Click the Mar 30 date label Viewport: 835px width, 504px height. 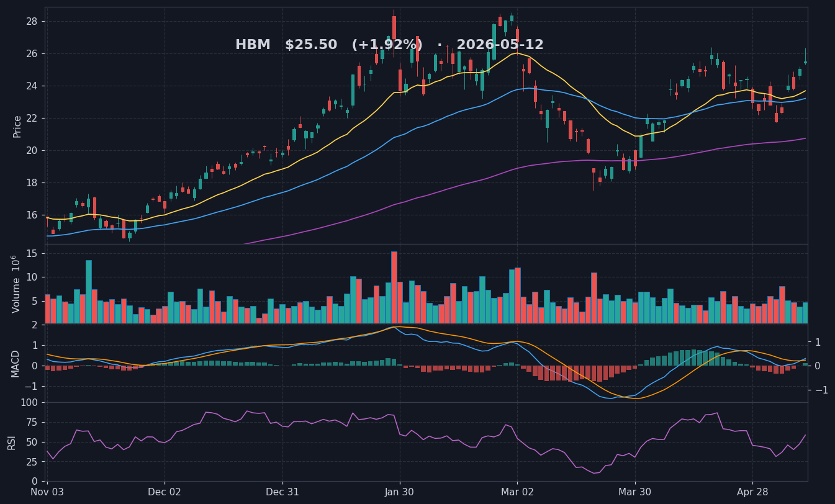pyautogui.click(x=635, y=492)
